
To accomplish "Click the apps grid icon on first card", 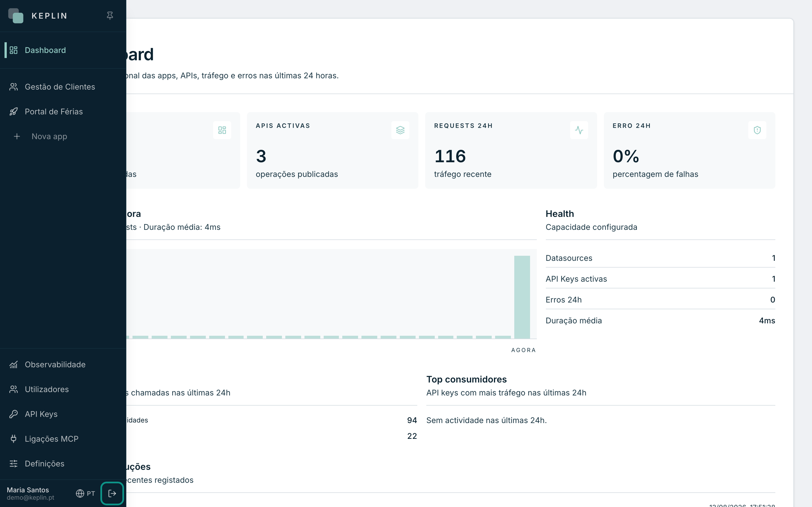I will point(222,130).
